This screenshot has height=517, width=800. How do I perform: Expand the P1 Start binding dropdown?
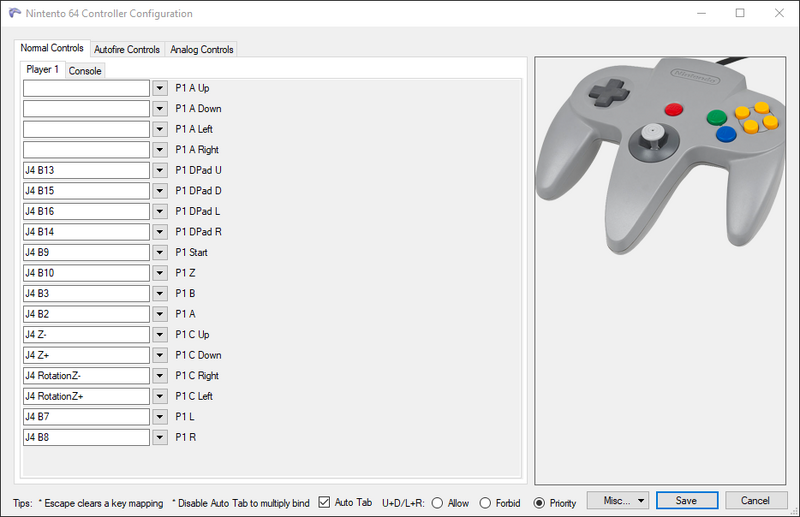160,252
